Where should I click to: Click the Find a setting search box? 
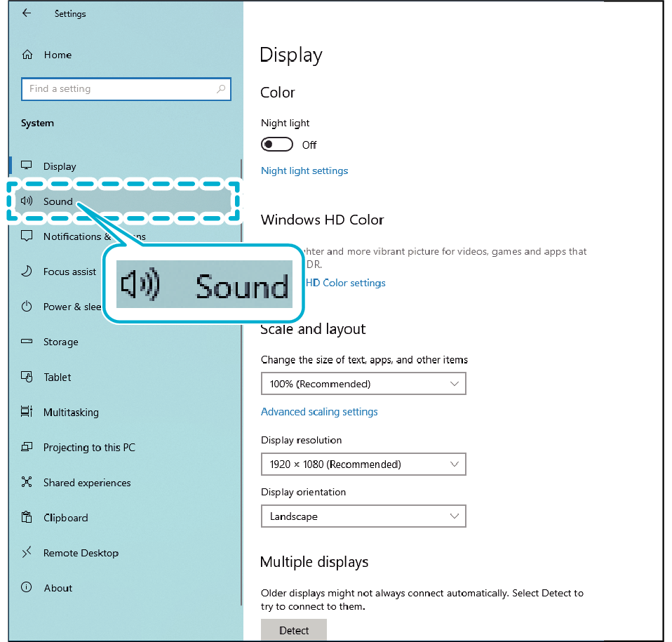point(119,89)
